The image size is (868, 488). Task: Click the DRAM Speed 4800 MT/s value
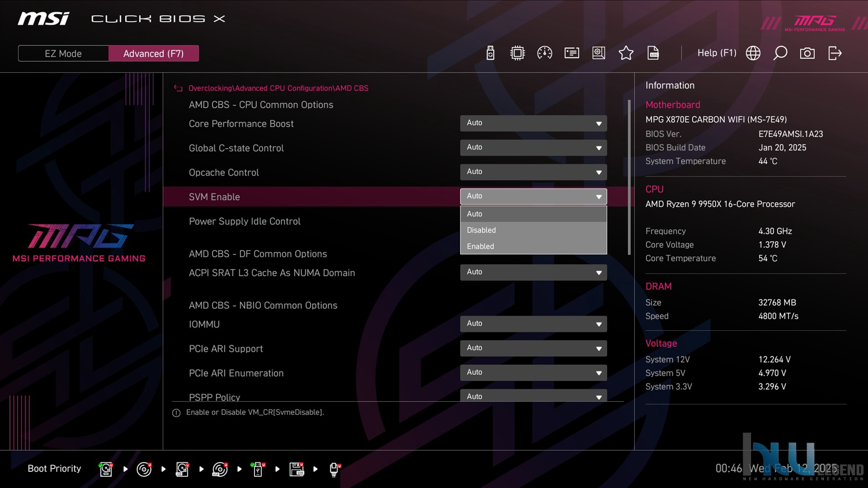[x=778, y=316]
